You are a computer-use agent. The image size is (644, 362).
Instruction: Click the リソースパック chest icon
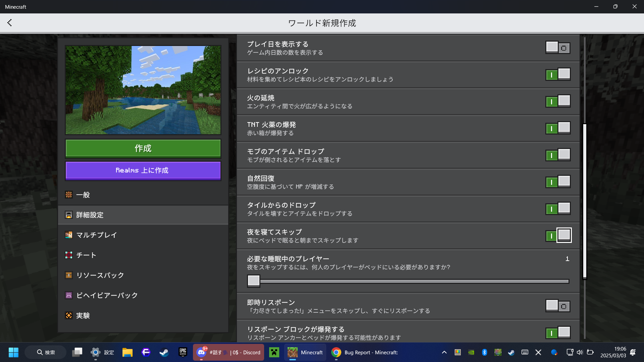point(69,275)
